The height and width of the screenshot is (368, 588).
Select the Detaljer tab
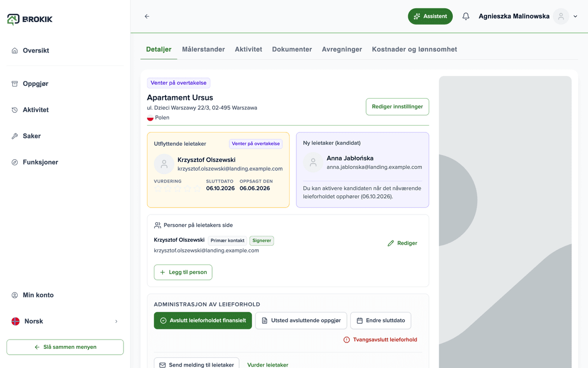159,49
